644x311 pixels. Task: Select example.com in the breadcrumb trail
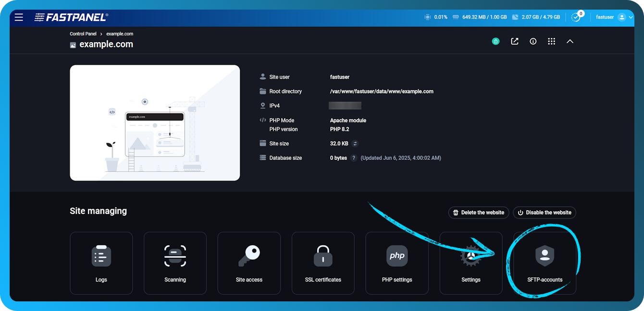(120, 34)
